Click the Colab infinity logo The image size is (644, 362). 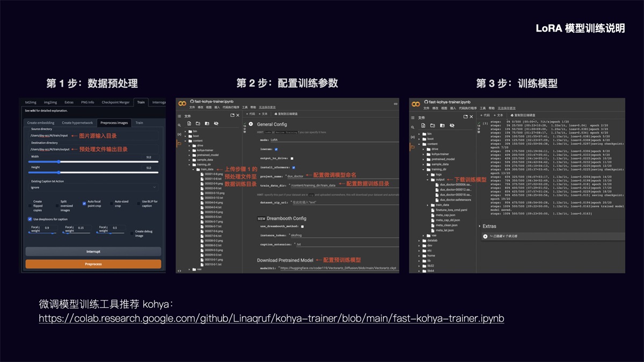pos(181,103)
